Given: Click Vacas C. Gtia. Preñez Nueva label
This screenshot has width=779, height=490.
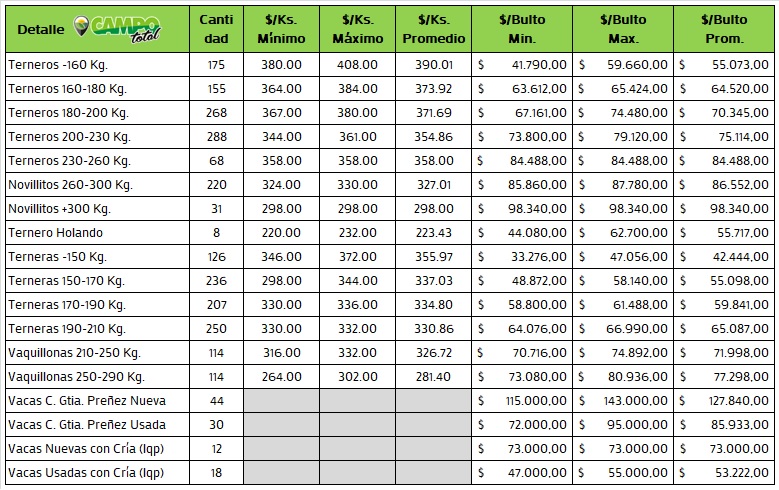Looking at the screenshot, I should [86, 401].
